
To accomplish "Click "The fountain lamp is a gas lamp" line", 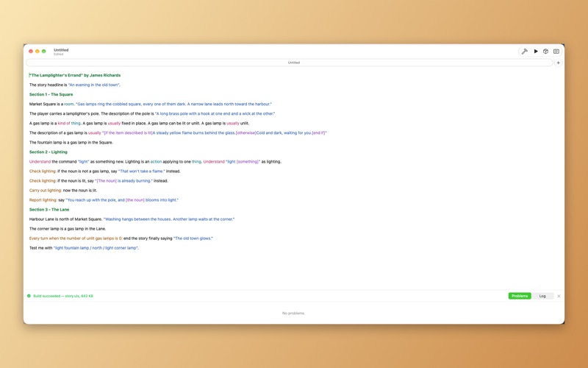I will coord(71,142).
